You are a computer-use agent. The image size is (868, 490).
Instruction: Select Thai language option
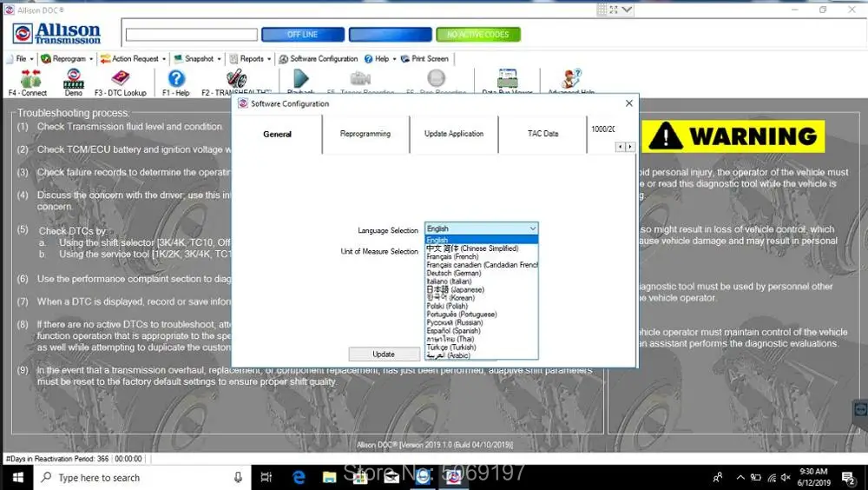click(x=481, y=339)
